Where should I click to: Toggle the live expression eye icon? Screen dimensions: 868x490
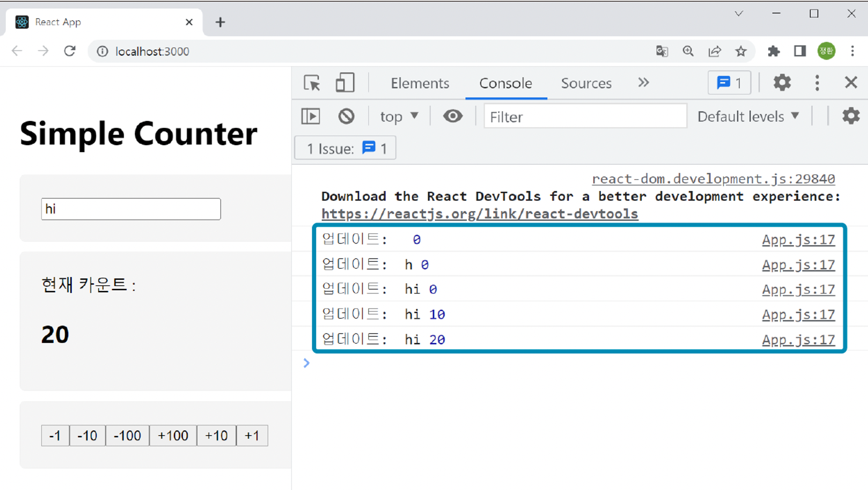coord(453,116)
